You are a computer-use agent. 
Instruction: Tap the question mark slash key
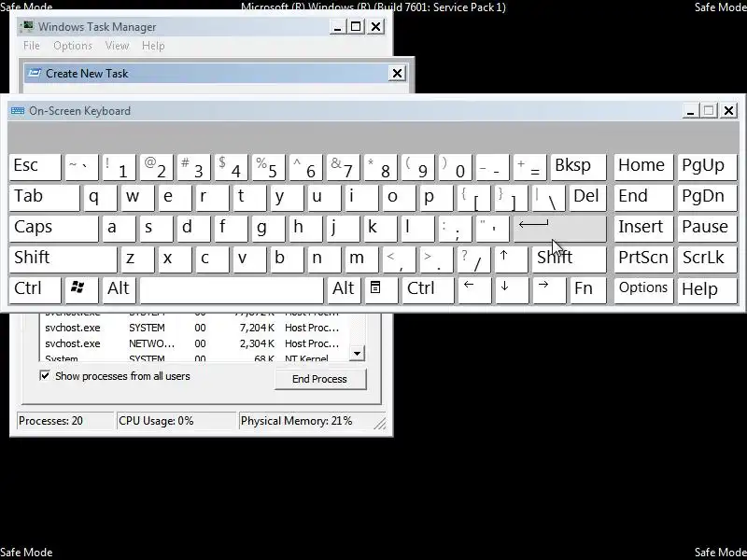[473, 259]
